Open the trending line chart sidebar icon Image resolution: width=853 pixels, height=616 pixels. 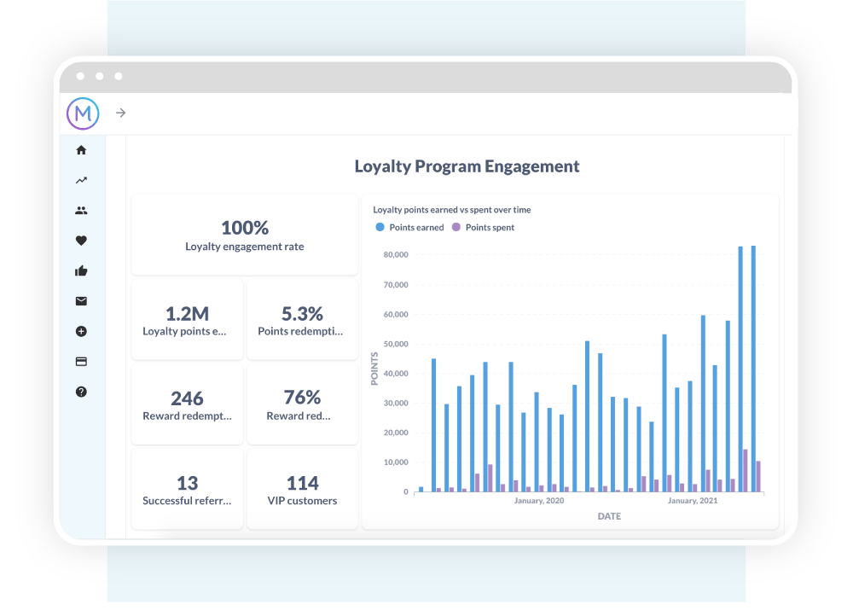click(82, 180)
